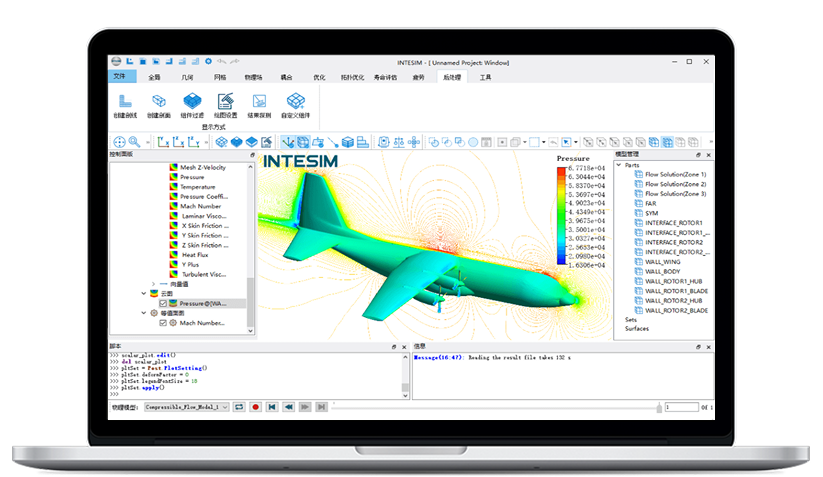The height and width of the screenshot is (477, 823).
Task: Open dropdown arrow beside dashed box-select icon
Action: click(x=543, y=142)
